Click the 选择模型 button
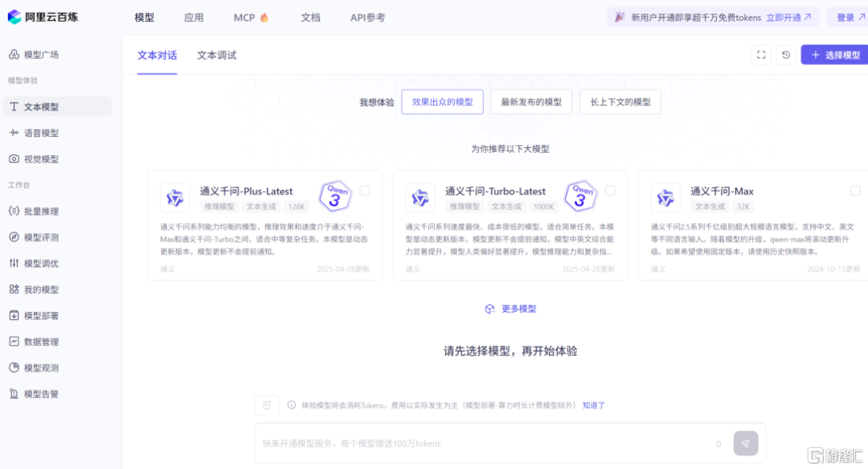868x469 pixels. point(835,55)
